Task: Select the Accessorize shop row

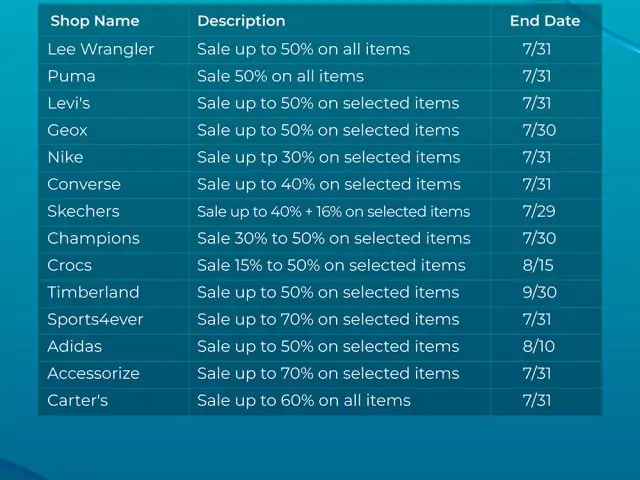Action: [320, 373]
